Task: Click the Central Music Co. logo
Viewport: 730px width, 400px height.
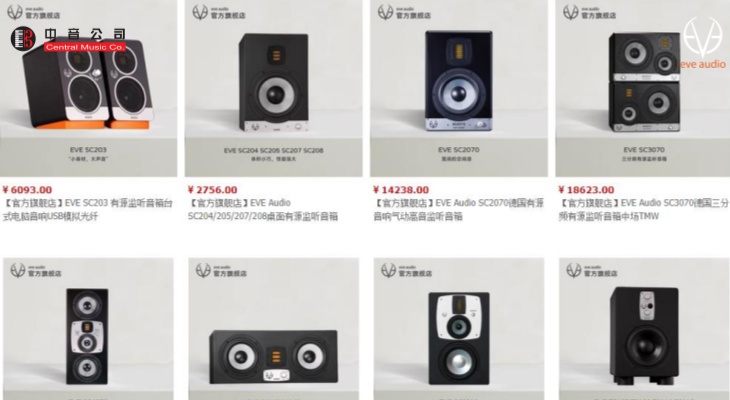Action: point(68,39)
